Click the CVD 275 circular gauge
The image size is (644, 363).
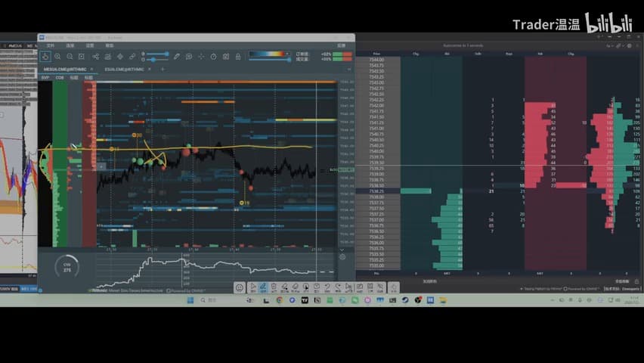[67, 266]
